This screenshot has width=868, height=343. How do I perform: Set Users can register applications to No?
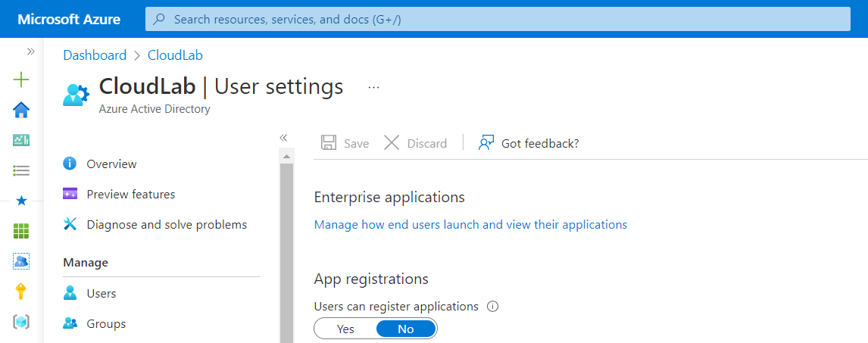[406, 329]
